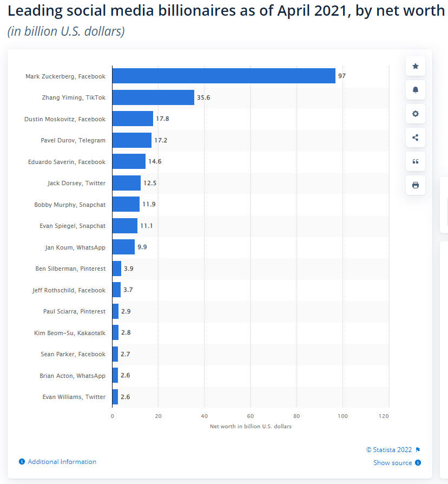Click the value 11.9 data label

pos(149,204)
